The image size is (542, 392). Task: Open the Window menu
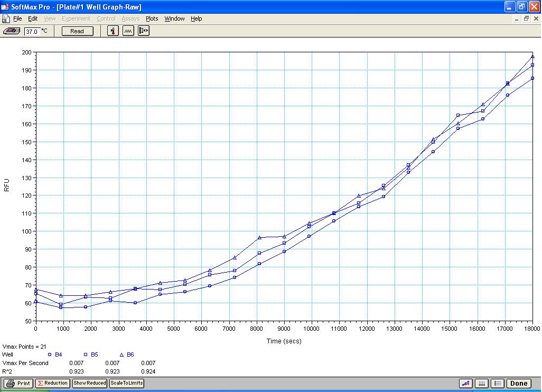coord(174,18)
